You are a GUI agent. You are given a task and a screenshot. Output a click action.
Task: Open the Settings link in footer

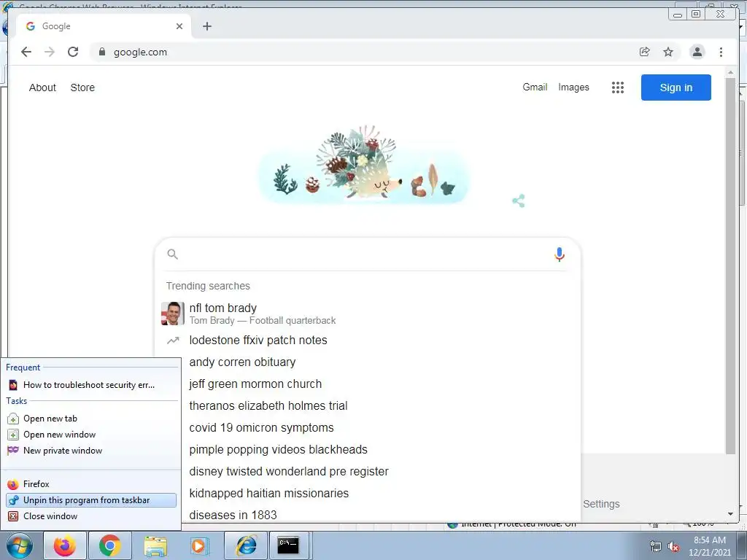[x=601, y=504]
